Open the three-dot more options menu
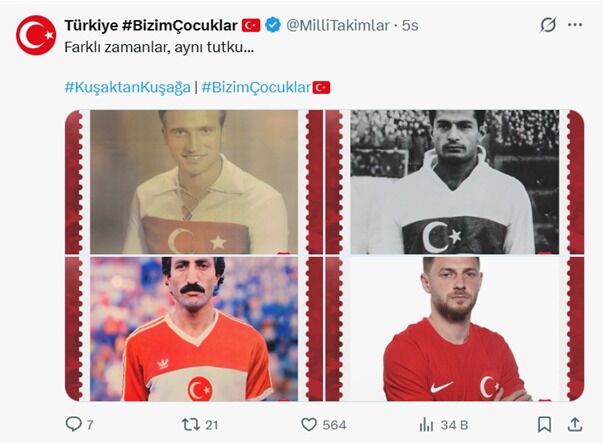This screenshot has width=605, height=443. [575, 25]
